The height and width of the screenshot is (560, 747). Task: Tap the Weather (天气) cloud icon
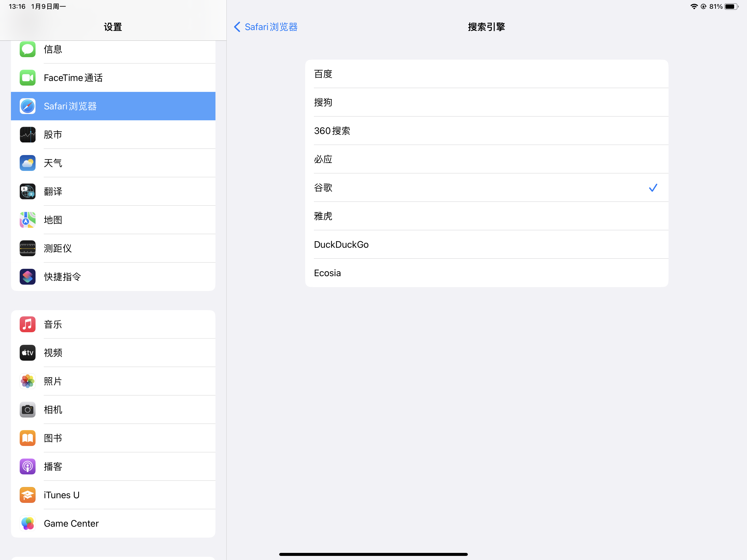[x=27, y=163]
